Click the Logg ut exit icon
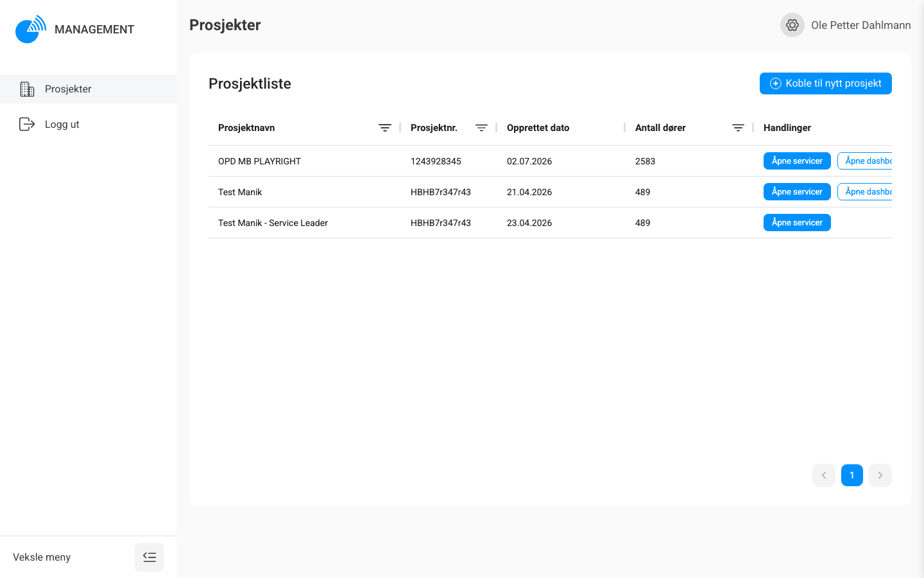The image size is (924, 578). pos(27,124)
